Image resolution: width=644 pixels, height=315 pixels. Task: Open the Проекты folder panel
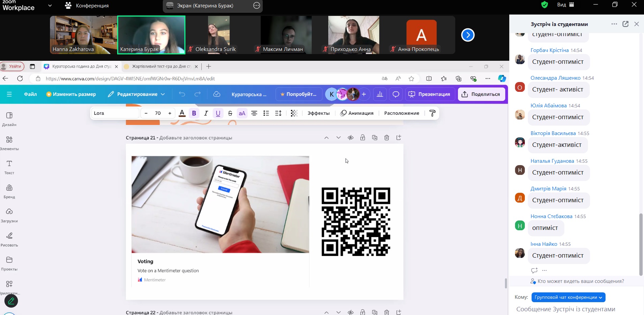tap(9, 264)
